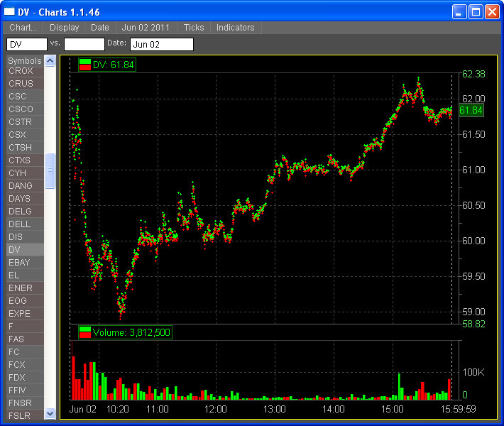Open the Chart... menu
Screen dimensions: 504x426
(x=23, y=28)
